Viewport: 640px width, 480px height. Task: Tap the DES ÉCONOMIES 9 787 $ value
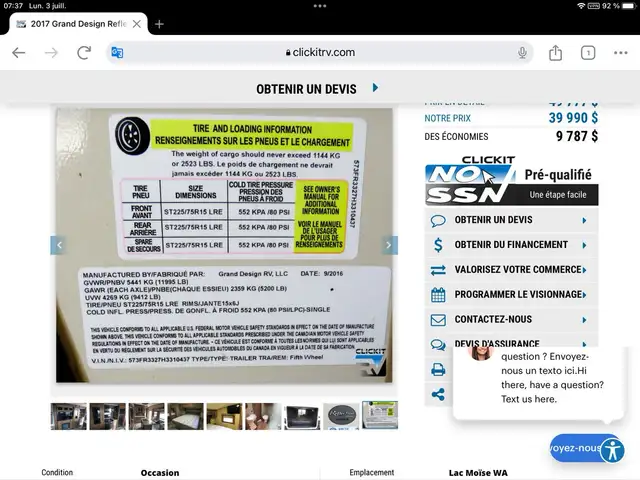[577, 136]
